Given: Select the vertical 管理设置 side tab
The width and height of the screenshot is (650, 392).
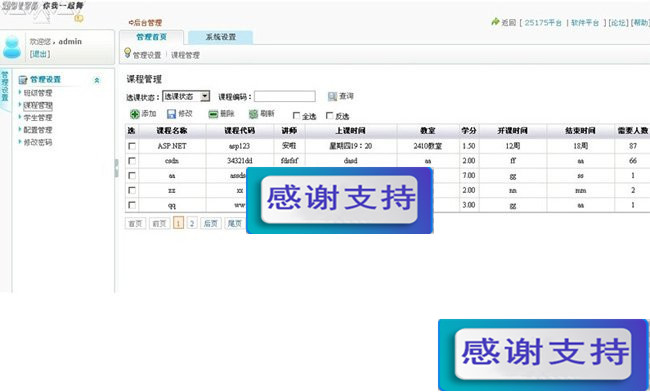Looking at the screenshot, I should pyautogui.click(x=5, y=86).
